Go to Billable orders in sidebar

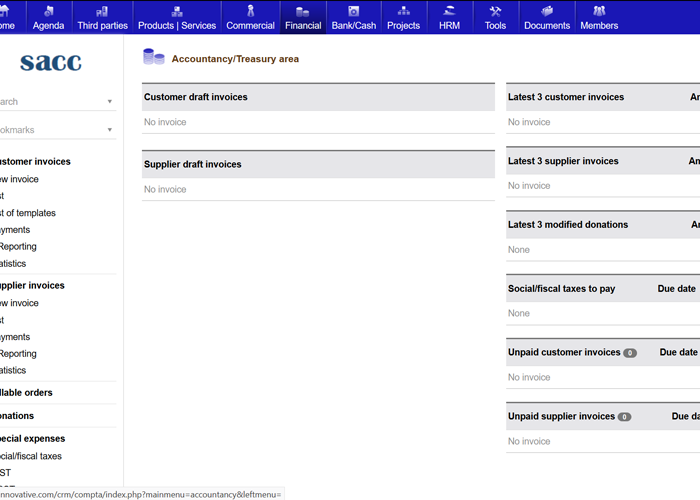click(x=27, y=392)
